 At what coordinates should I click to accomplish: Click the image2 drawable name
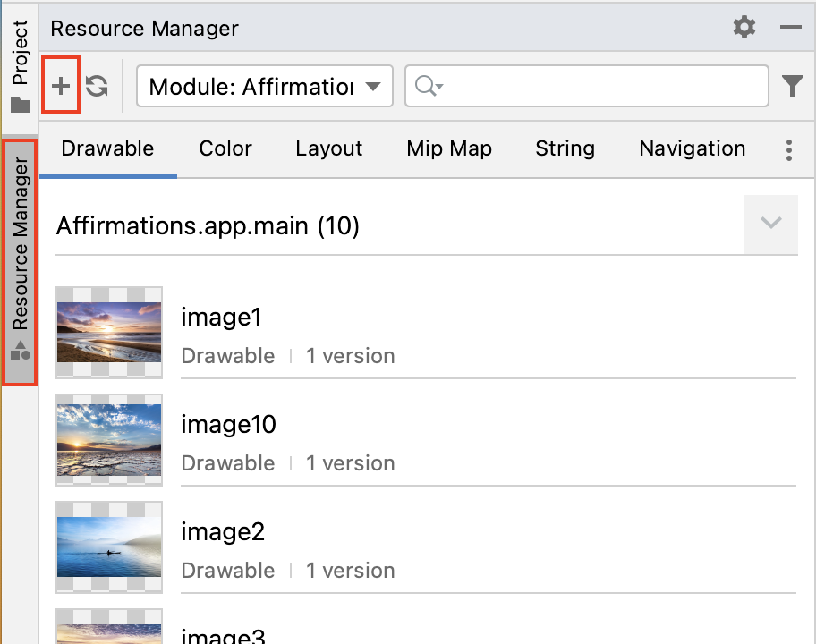[223, 532]
